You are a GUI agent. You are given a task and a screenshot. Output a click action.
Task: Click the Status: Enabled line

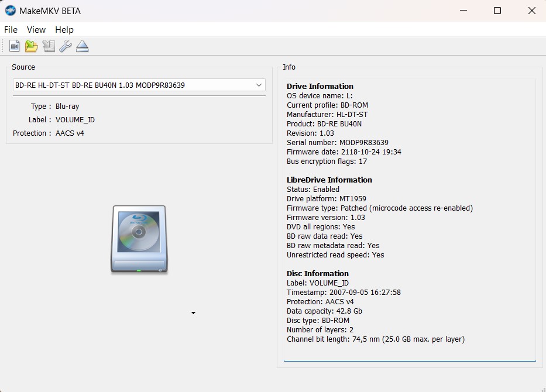click(313, 190)
